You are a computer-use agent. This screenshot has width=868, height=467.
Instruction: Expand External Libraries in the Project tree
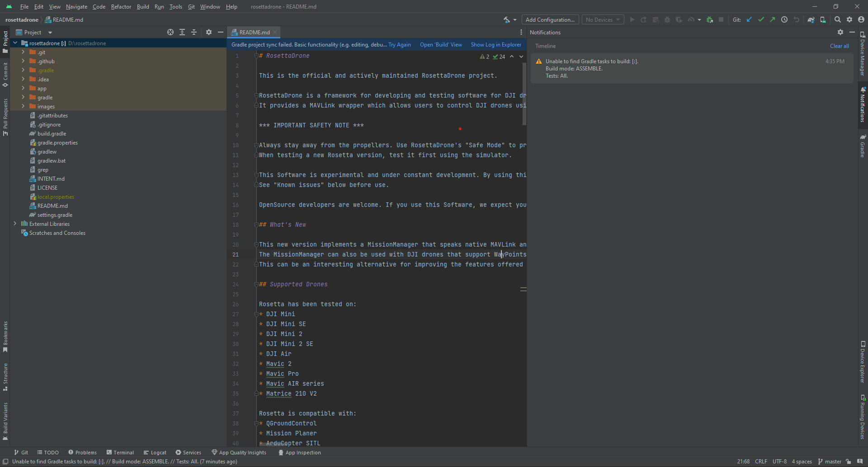[x=15, y=224]
